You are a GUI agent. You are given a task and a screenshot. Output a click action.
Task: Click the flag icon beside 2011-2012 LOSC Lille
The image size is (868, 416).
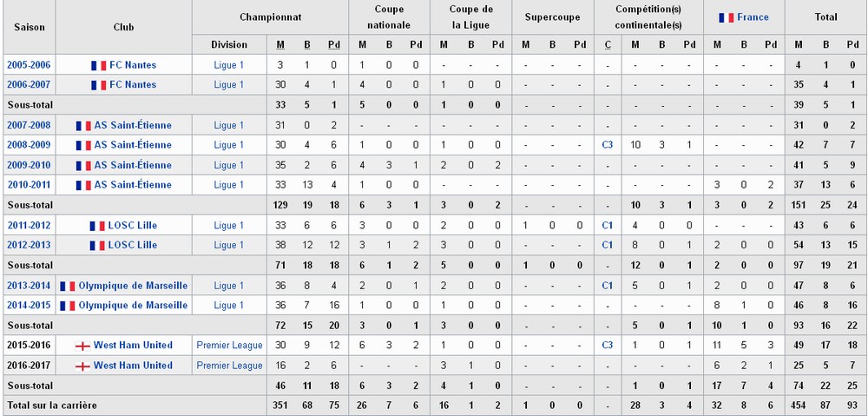[97, 226]
